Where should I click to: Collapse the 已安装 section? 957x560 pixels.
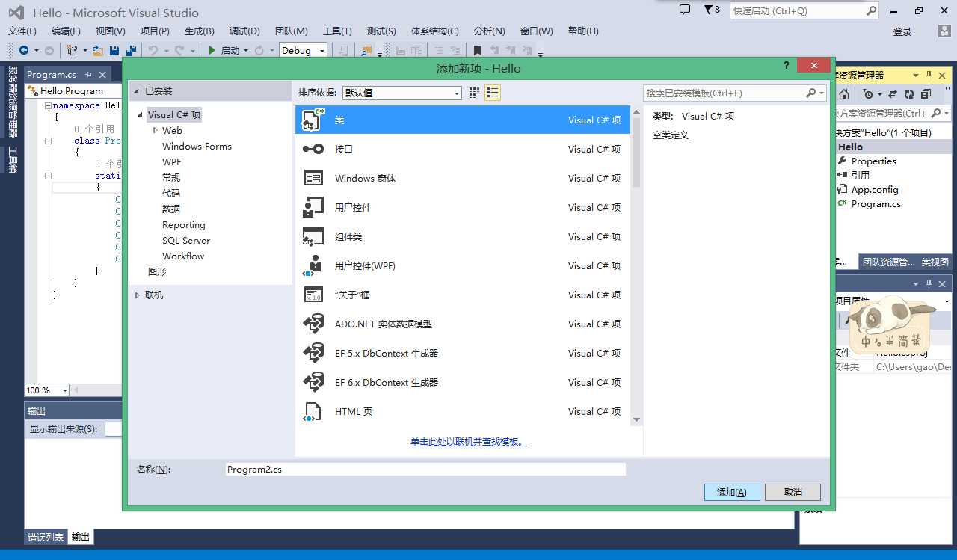pyautogui.click(x=137, y=91)
